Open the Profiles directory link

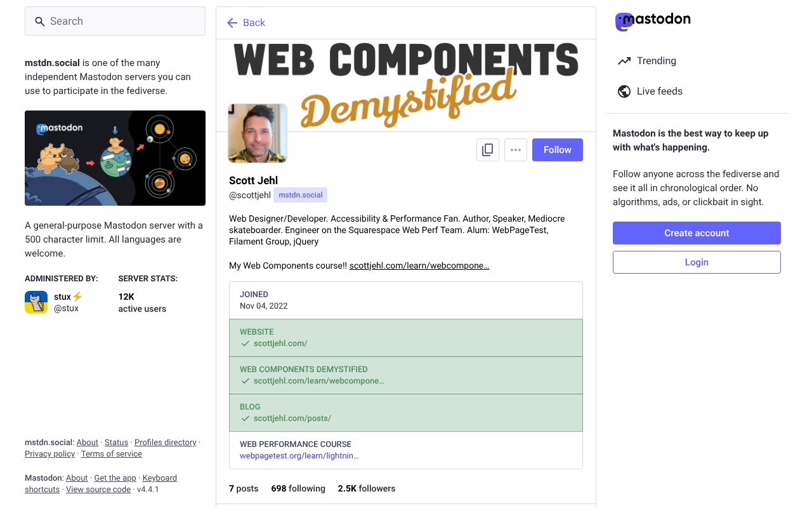(165, 443)
